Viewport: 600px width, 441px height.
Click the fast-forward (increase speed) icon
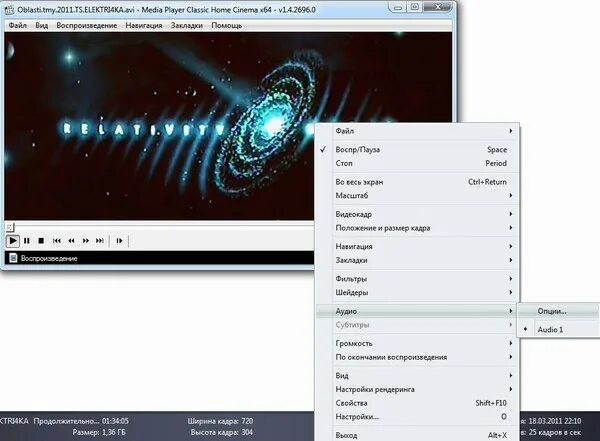tap(86, 241)
